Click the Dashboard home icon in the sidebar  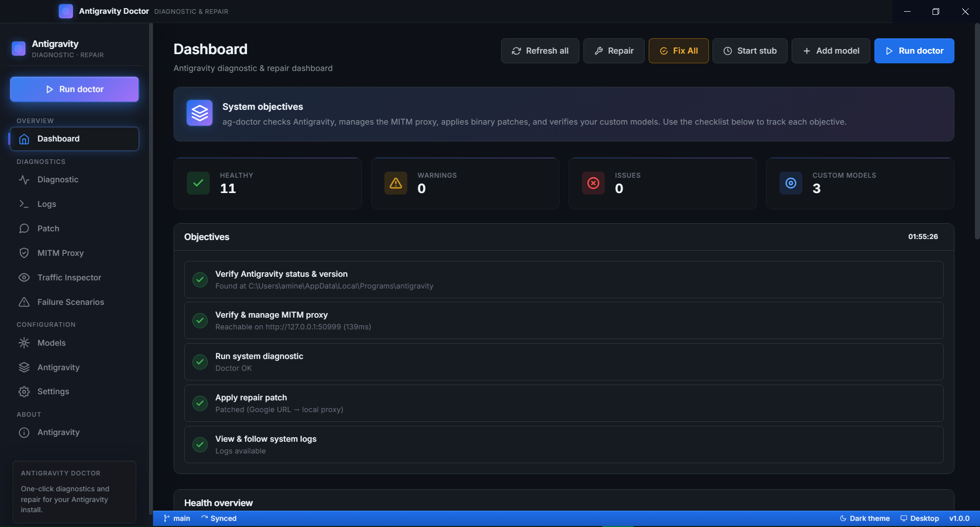pyautogui.click(x=24, y=139)
